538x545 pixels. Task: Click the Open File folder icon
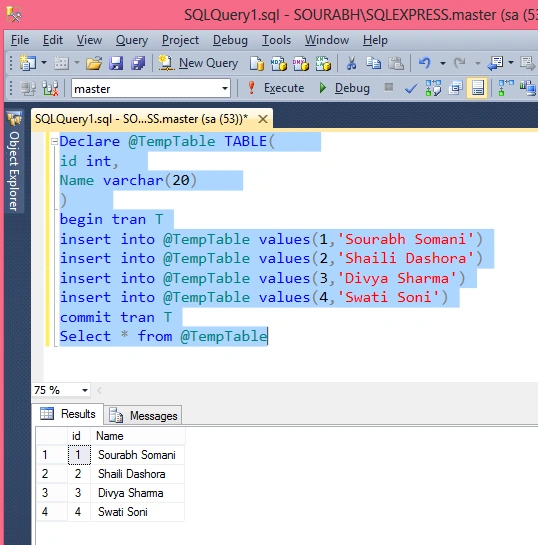pyautogui.click(x=94, y=63)
